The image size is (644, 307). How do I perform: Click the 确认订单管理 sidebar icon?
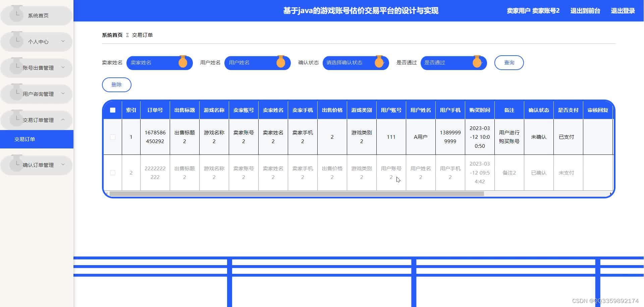click(16, 163)
